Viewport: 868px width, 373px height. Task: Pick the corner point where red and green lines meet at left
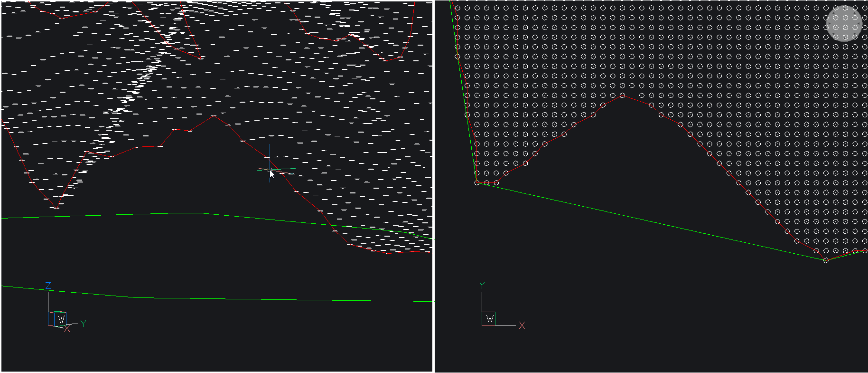pyautogui.click(x=477, y=183)
